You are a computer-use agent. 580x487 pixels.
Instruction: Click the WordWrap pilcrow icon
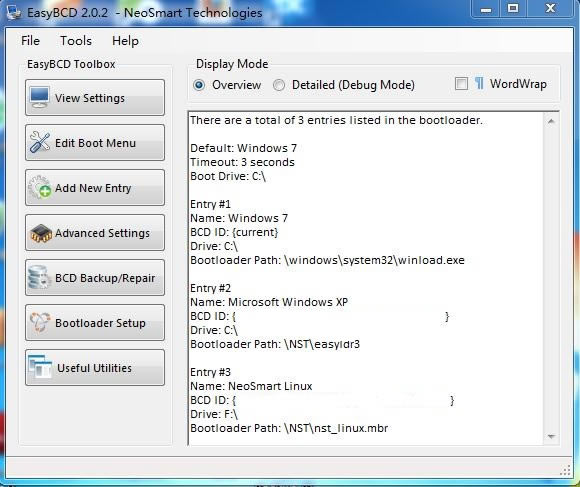pos(479,84)
